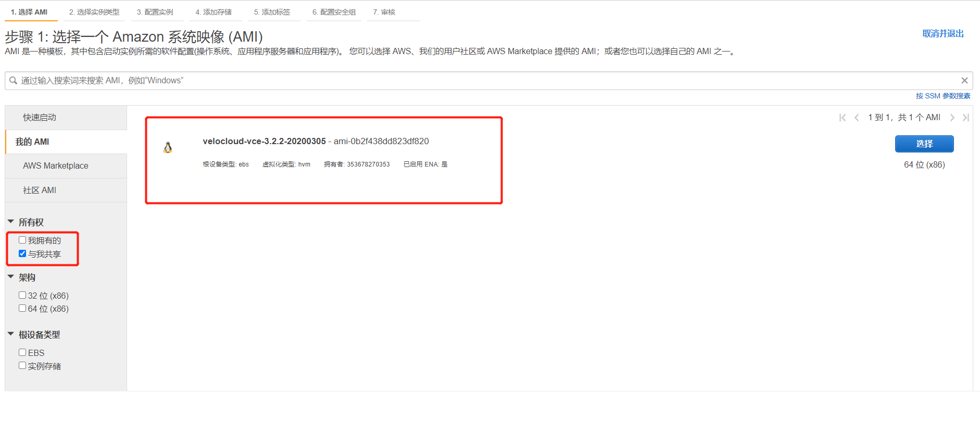The image size is (980, 421).
Task: Collapse the 架构 filter section
Action: tap(11, 277)
